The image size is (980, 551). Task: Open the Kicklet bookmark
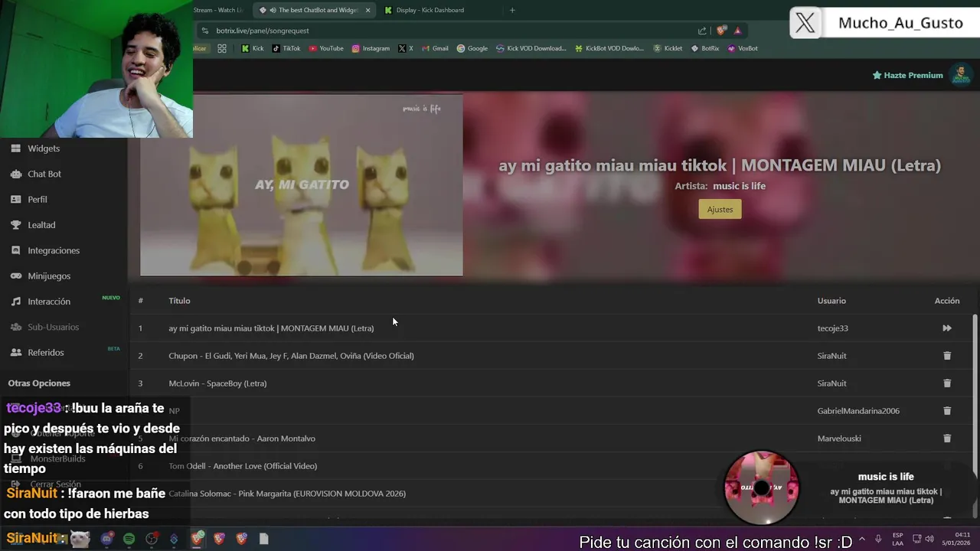pos(668,48)
